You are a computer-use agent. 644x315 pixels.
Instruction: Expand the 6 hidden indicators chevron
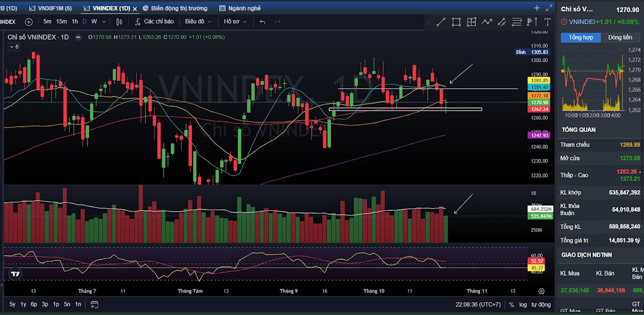(x=13, y=47)
